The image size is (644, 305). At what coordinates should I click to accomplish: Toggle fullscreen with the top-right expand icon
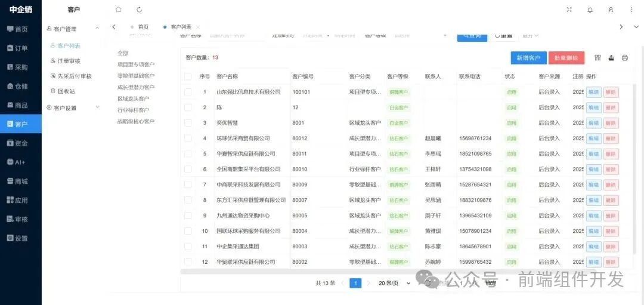(x=569, y=10)
